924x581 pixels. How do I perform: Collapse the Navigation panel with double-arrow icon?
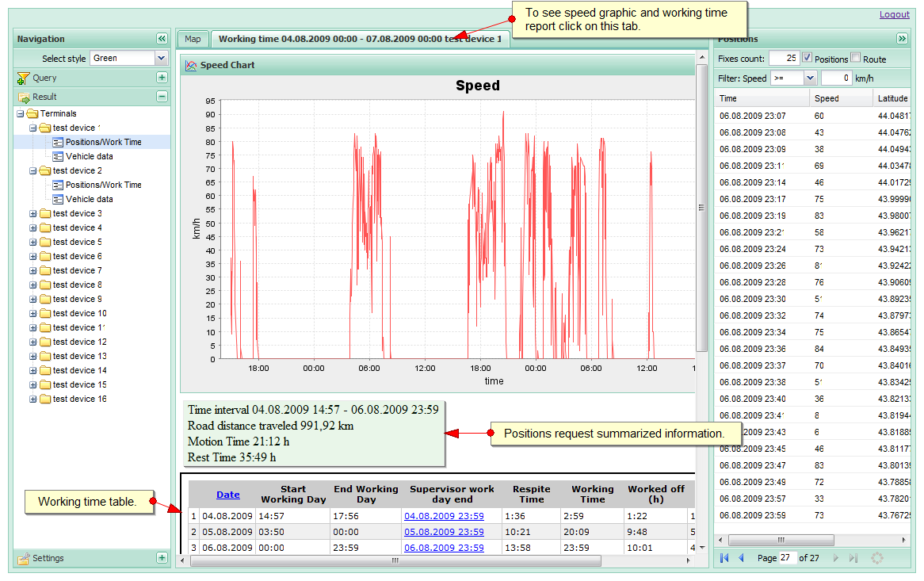click(162, 39)
